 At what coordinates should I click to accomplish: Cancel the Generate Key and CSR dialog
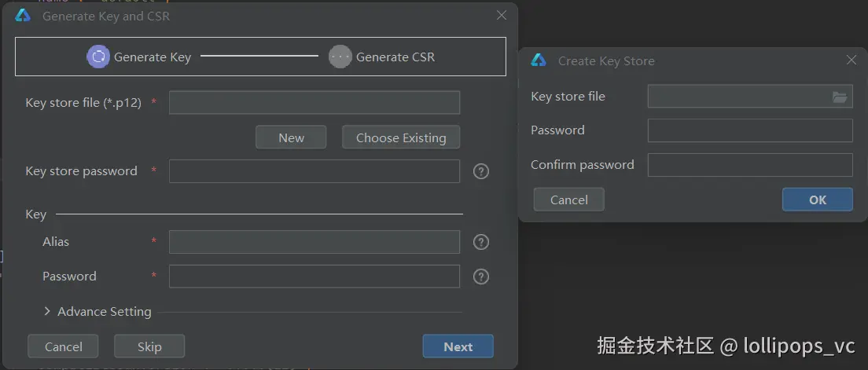[63, 346]
